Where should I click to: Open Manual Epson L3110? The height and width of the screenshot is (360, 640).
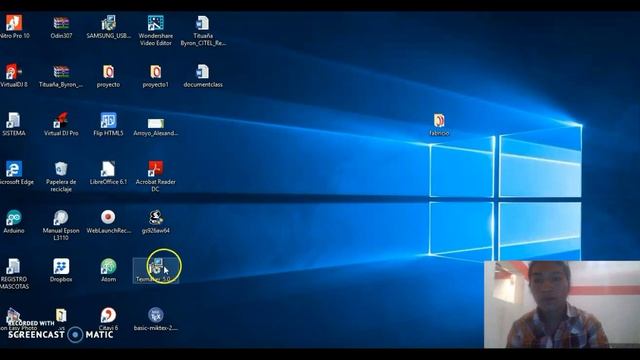[x=61, y=218]
